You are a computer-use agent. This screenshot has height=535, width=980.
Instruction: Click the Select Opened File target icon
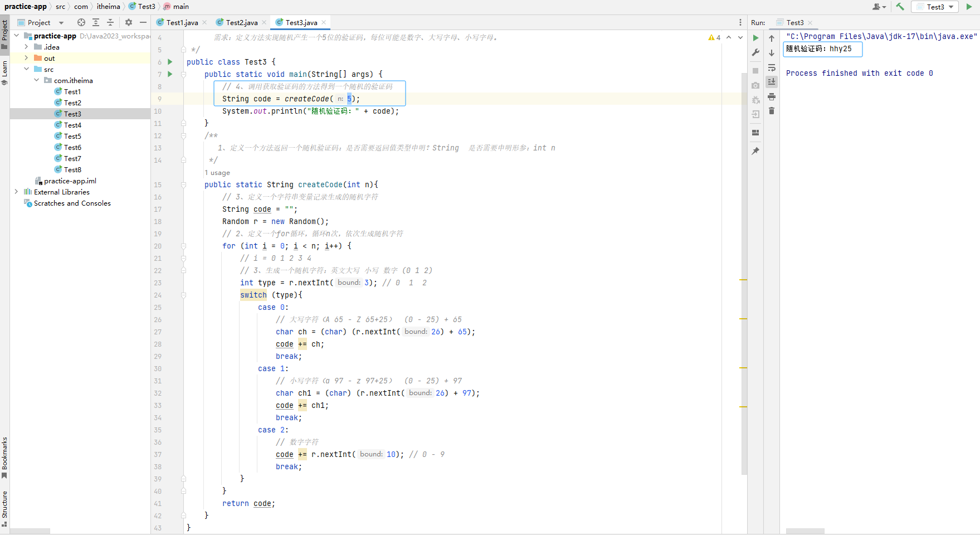tap(81, 22)
